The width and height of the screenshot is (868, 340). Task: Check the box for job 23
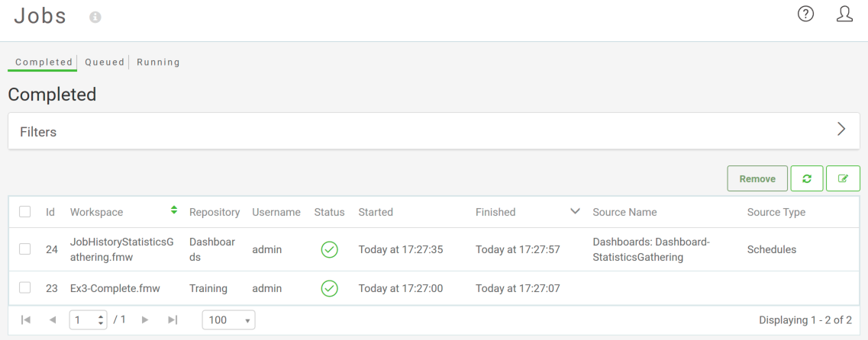click(x=25, y=287)
